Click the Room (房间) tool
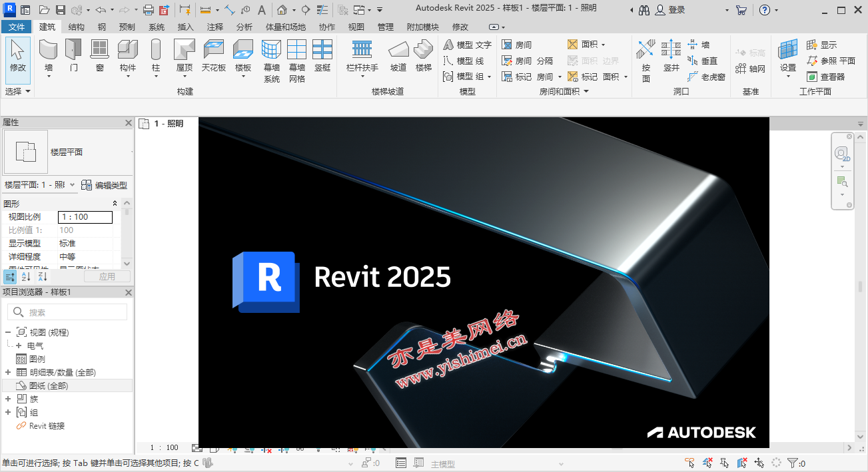The image size is (868, 472). (x=517, y=45)
